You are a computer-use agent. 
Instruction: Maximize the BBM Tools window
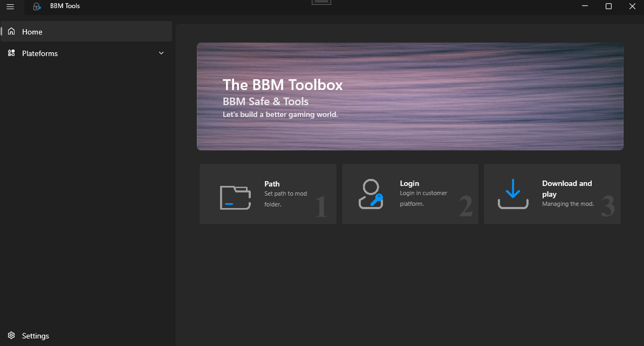pos(608,6)
